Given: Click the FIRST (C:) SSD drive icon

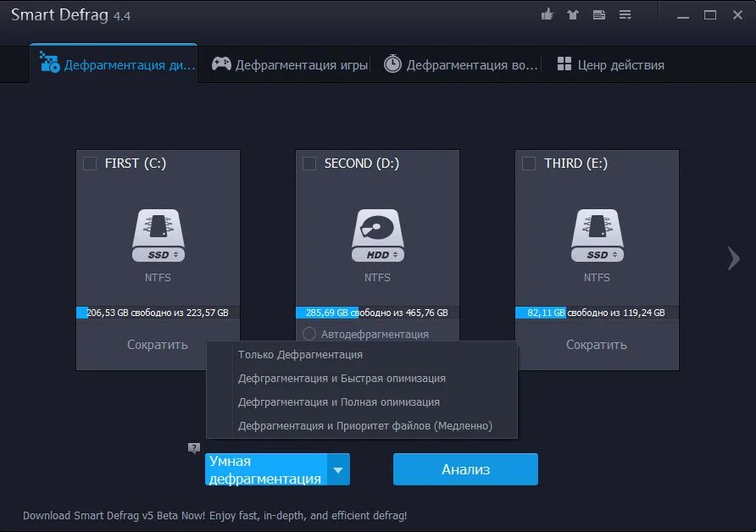Looking at the screenshot, I should click(158, 236).
